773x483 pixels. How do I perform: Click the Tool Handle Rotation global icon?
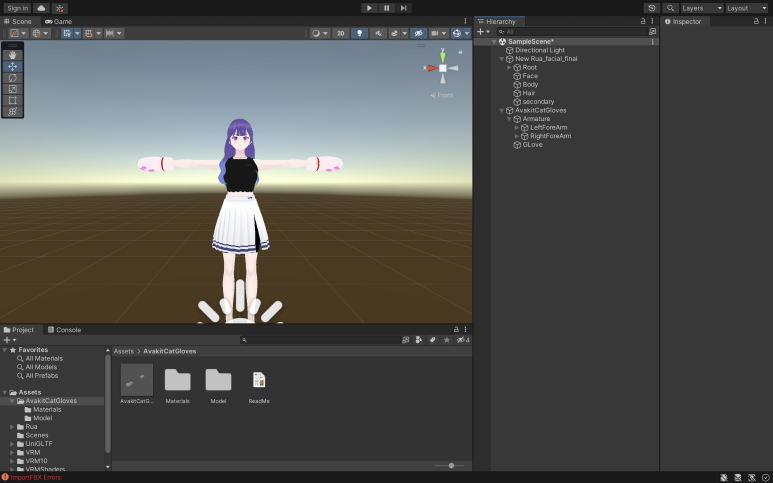coord(37,33)
